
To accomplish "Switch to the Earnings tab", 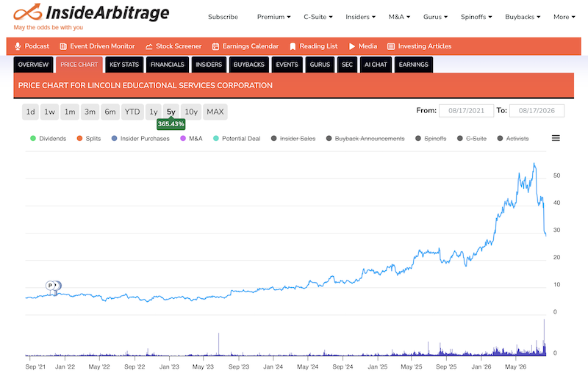I will 414,65.
